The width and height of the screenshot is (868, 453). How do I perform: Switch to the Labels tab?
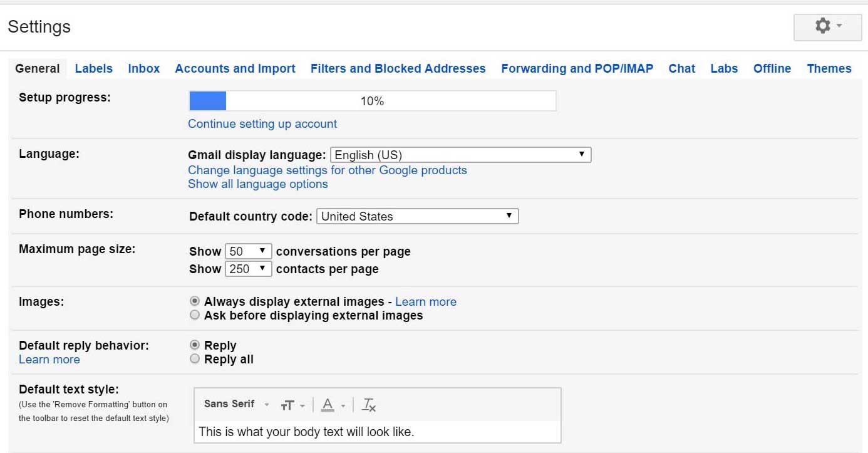(x=93, y=68)
